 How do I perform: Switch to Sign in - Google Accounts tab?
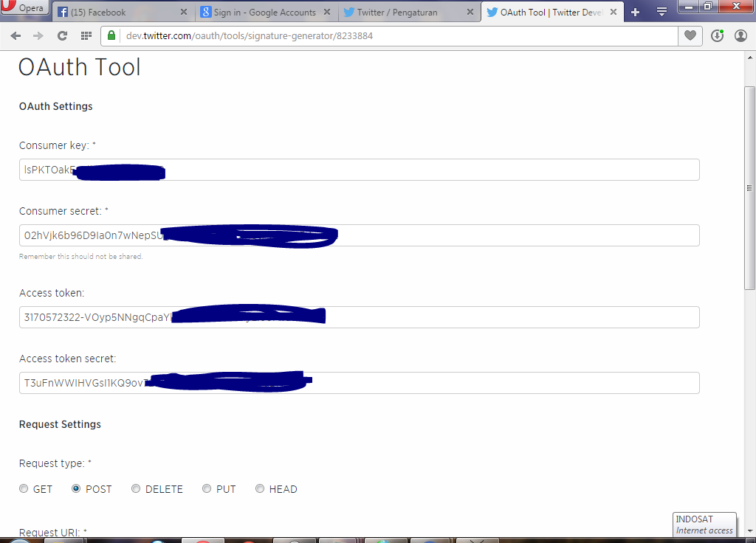(x=265, y=12)
